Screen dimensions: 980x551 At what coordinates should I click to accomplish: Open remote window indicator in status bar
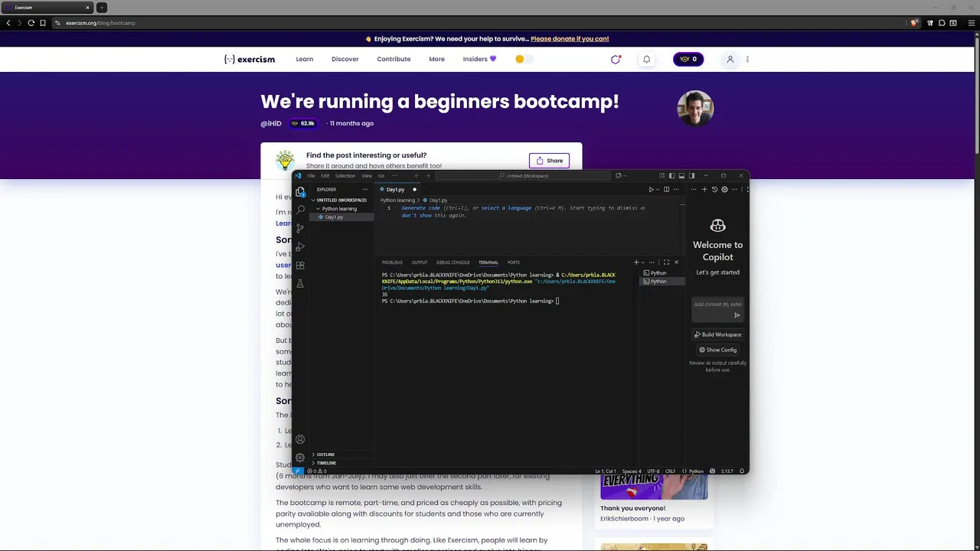pyautogui.click(x=298, y=471)
